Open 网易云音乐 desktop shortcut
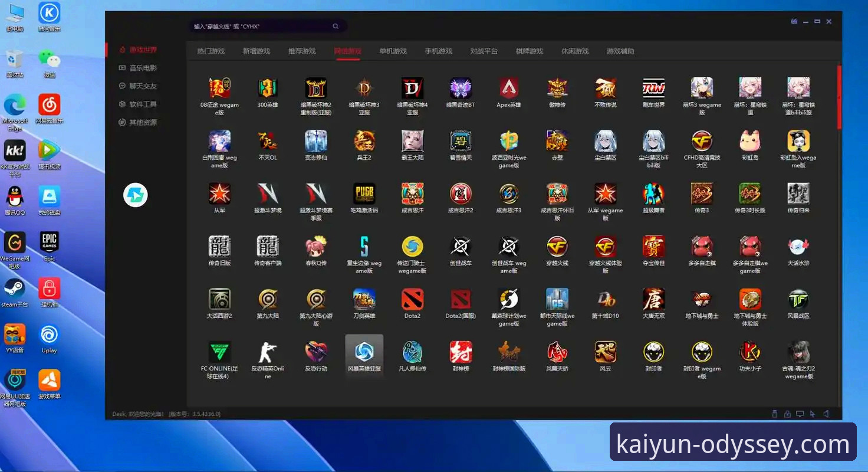Image resolution: width=868 pixels, height=472 pixels. click(x=50, y=109)
